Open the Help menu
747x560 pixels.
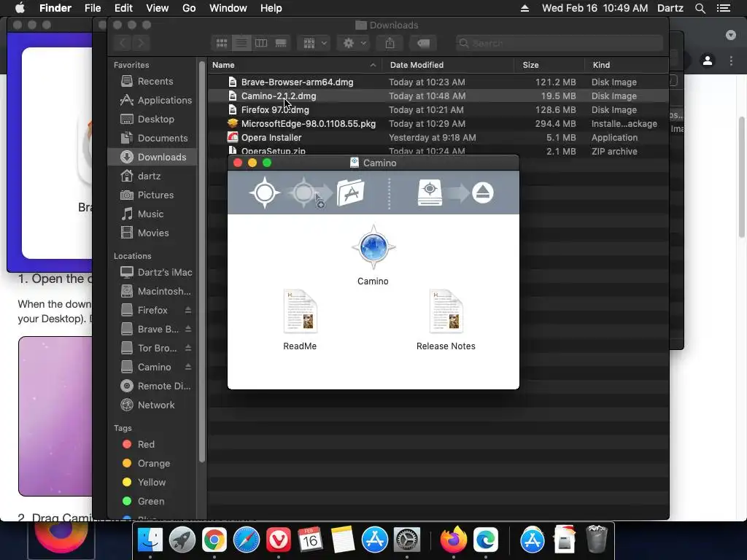click(271, 8)
